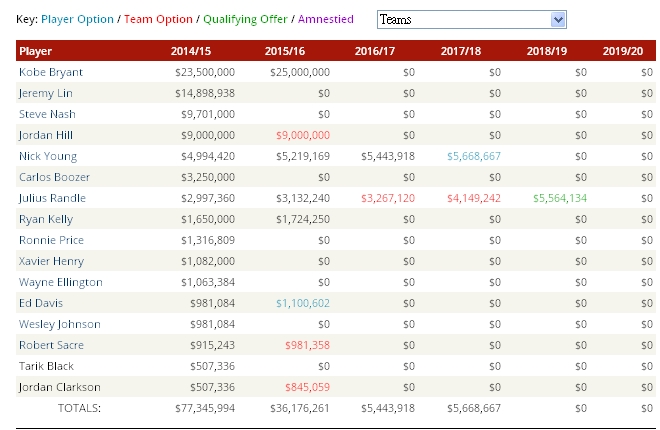
Task: Click the $36,176,261 total for 2015/16
Action: pos(300,408)
